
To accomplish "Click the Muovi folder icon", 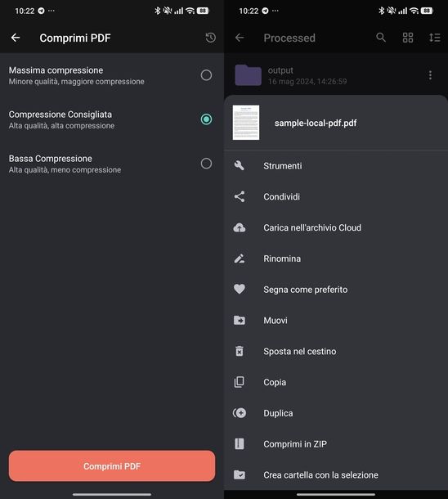I will (239, 320).
